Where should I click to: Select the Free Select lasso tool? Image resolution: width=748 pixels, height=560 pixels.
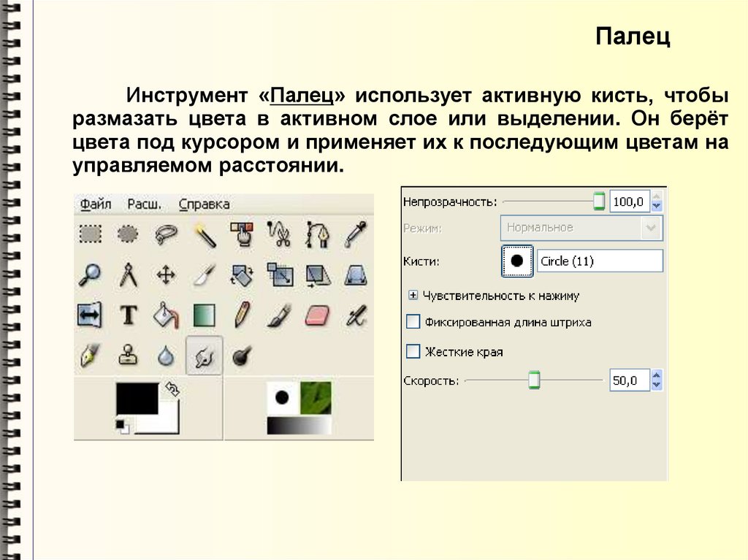click(166, 234)
